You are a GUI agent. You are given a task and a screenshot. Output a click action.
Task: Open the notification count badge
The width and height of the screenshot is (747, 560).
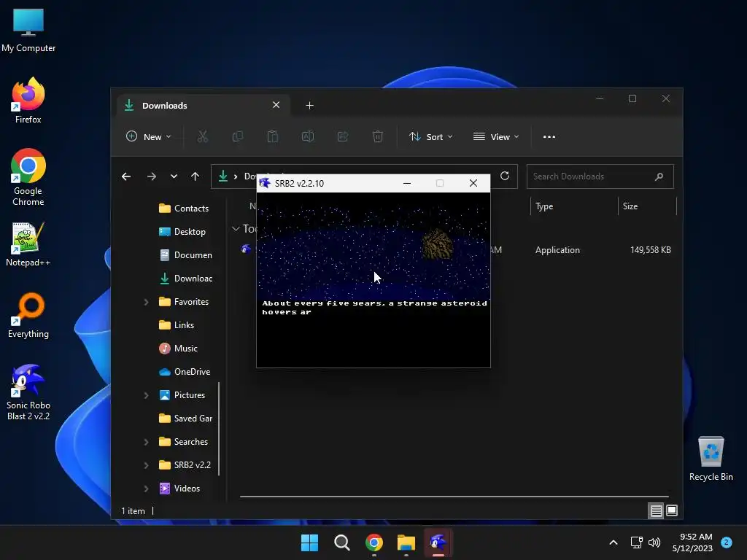pos(727,542)
